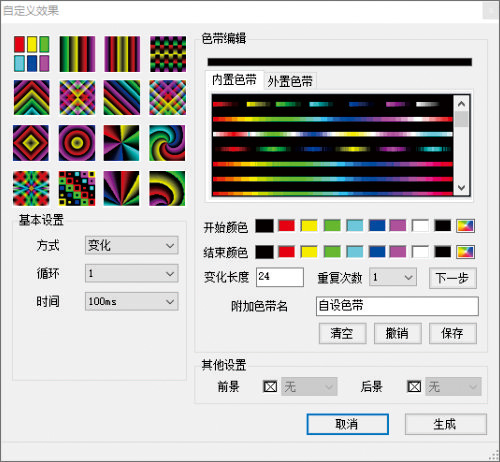Open custom color picker for 开始颜色
The image size is (500, 462).
[465, 226]
